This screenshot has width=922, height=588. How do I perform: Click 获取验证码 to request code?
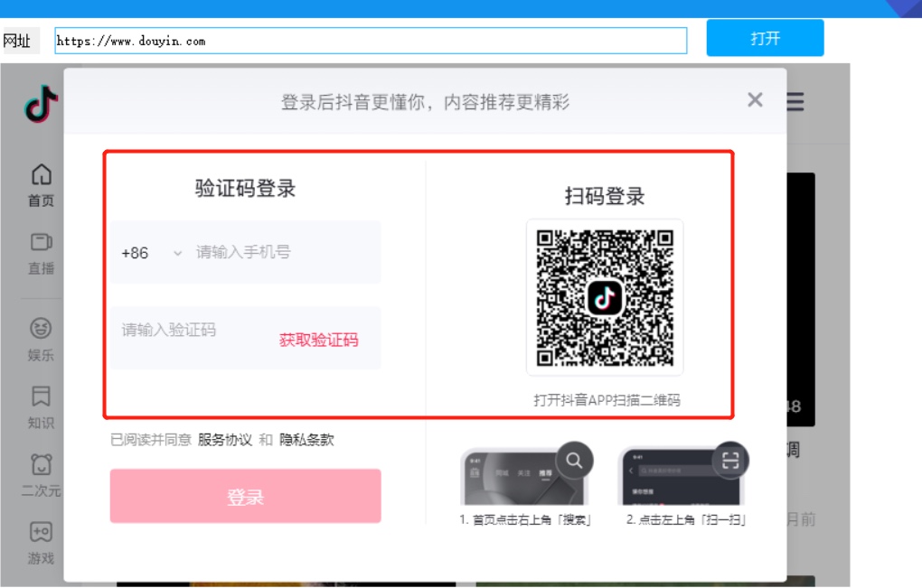(x=319, y=340)
